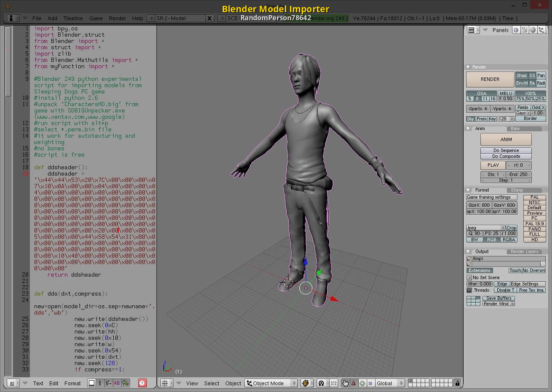Enable the Pan panorama option

point(541,75)
